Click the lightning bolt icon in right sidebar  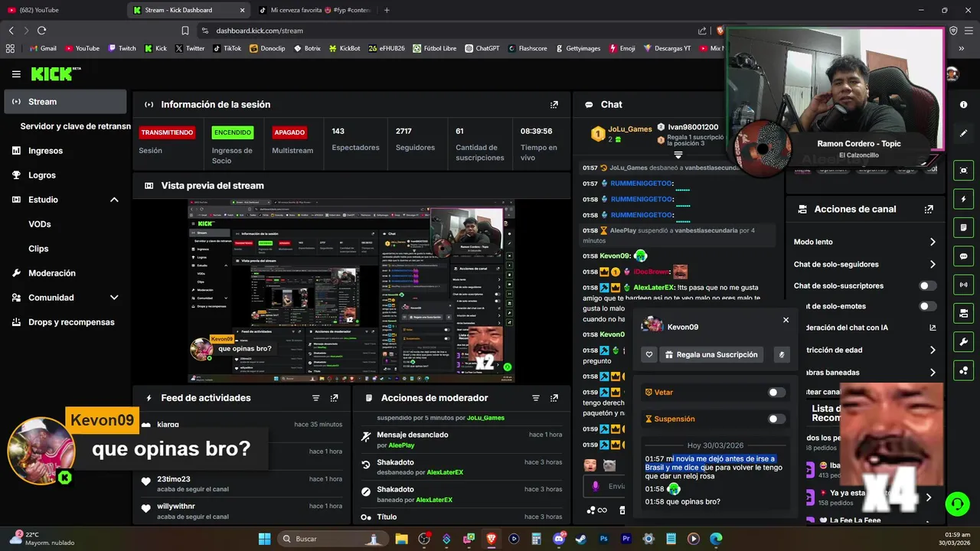963,199
